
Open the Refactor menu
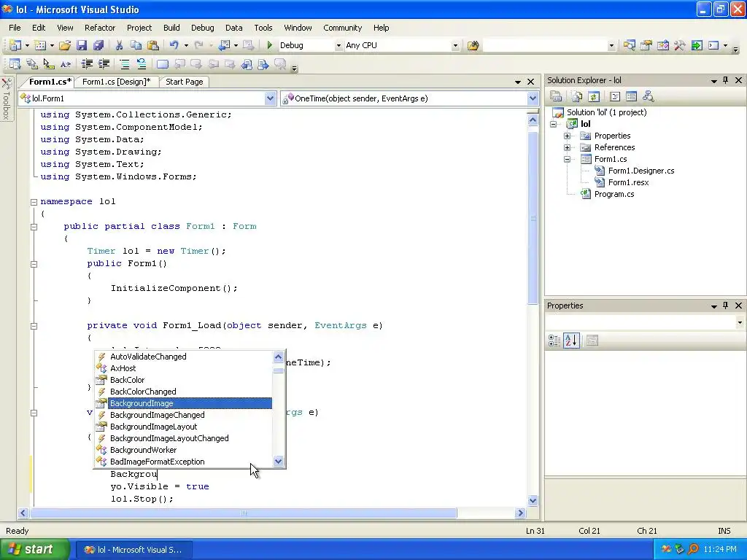point(99,28)
